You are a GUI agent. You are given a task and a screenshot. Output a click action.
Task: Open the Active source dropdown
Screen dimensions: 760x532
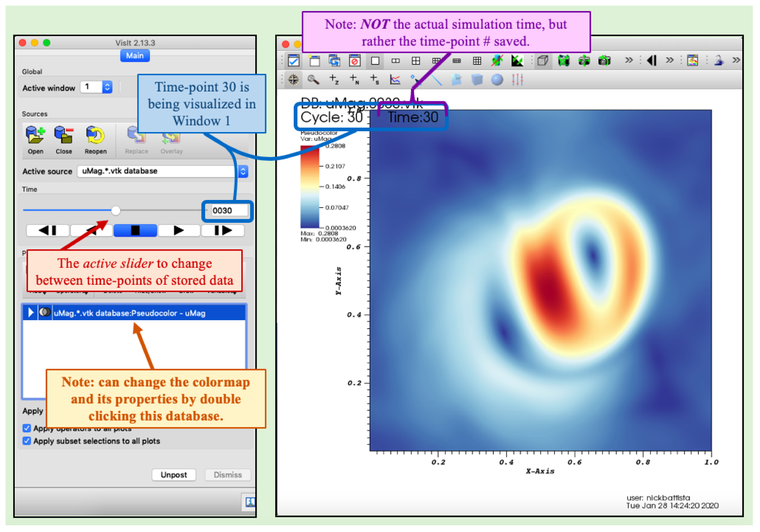tap(243, 171)
